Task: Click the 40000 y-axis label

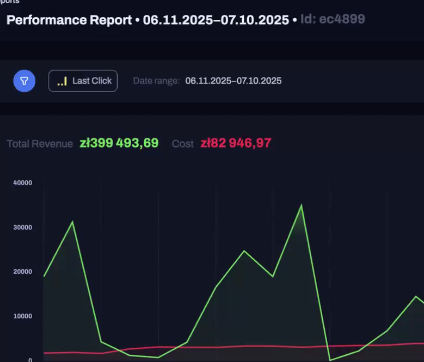Action: (23, 183)
